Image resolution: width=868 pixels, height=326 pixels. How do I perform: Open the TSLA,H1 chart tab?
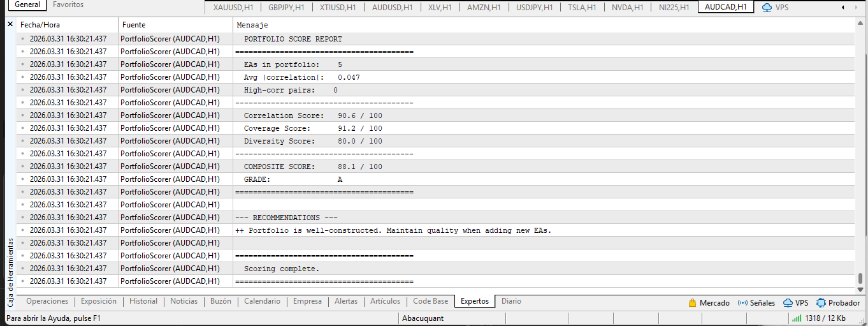click(x=582, y=8)
